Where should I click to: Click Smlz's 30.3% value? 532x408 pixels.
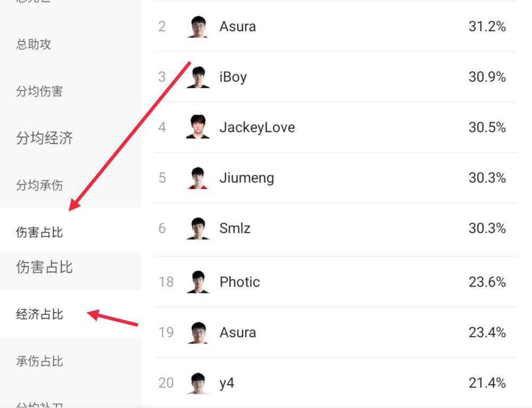[487, 229]
